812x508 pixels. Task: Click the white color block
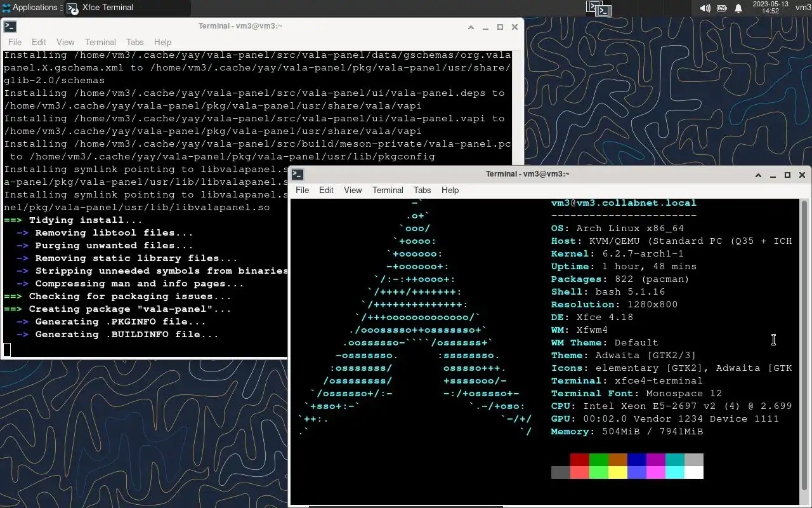click(x=694, y=472)
